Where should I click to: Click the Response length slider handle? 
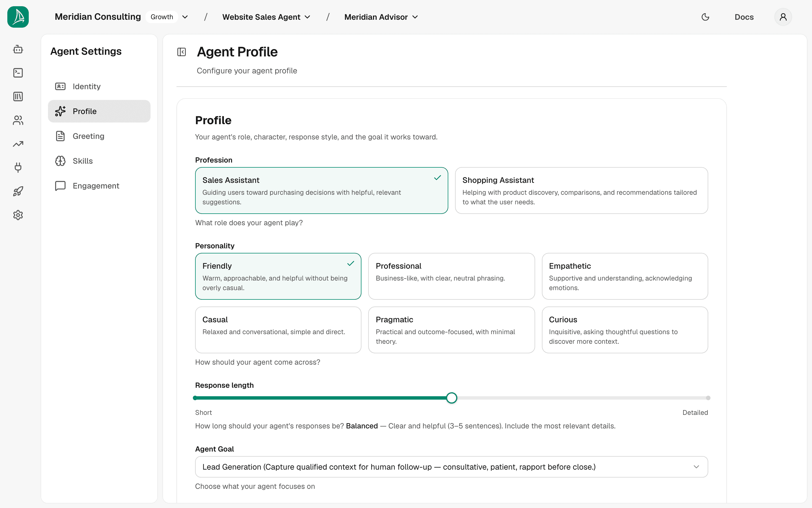[452, 398]
